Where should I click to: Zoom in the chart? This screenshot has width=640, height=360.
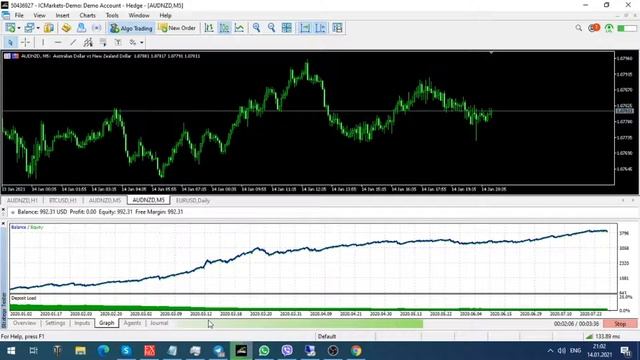tap(256, 28)
